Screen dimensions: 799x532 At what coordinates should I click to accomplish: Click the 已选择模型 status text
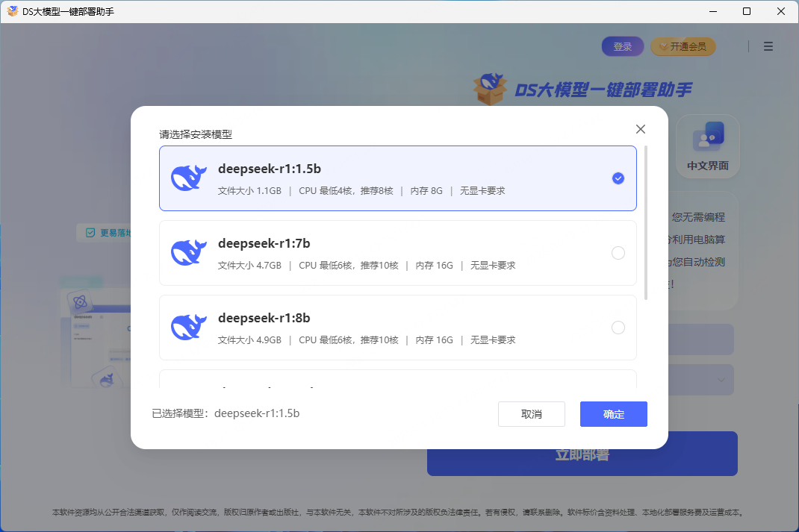(226, 413)
